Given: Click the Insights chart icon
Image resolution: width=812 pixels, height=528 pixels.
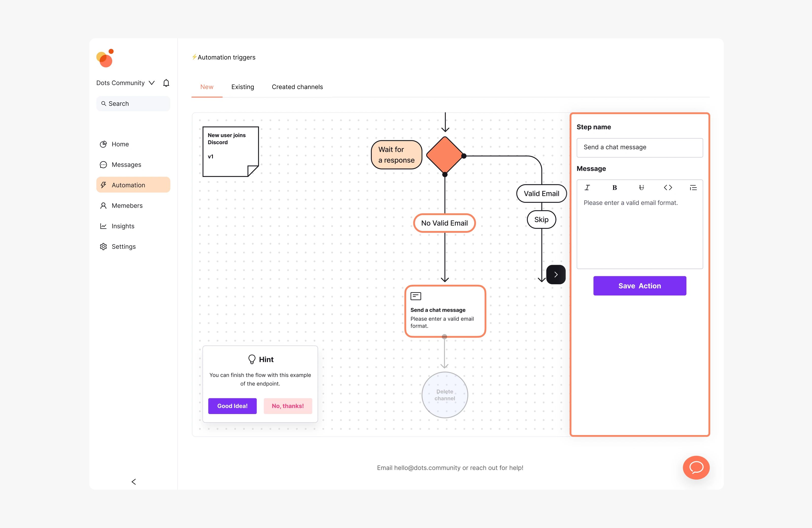Looking at the screenshot, I should (103, 226).
